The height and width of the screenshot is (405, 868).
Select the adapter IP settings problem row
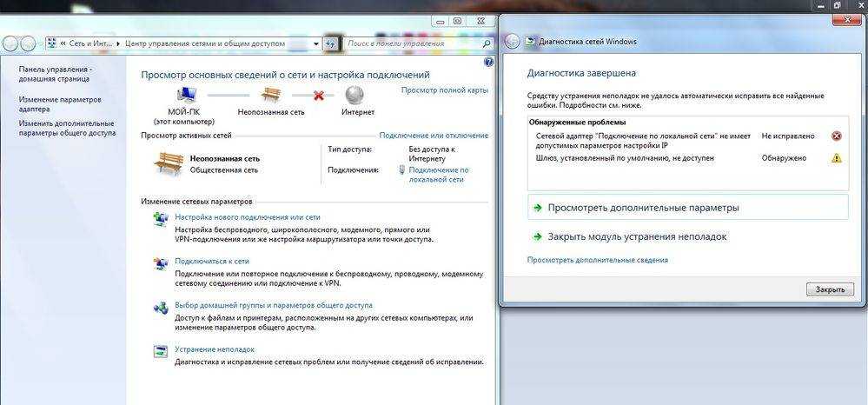pos(687,140)
